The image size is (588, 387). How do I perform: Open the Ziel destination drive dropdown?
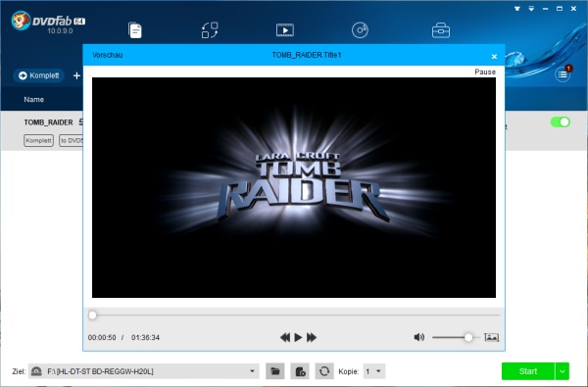click(144, 371)
